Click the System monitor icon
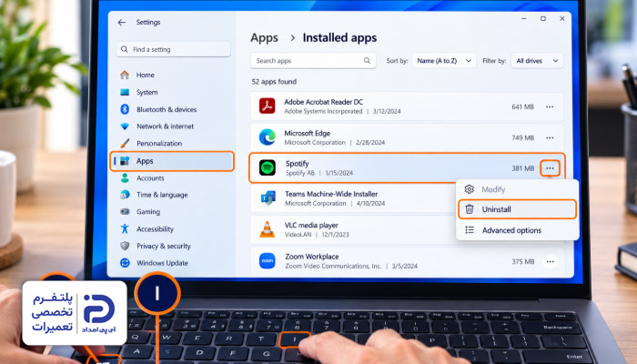The height and width of the screenshot is (364, 637). (125, 92)
